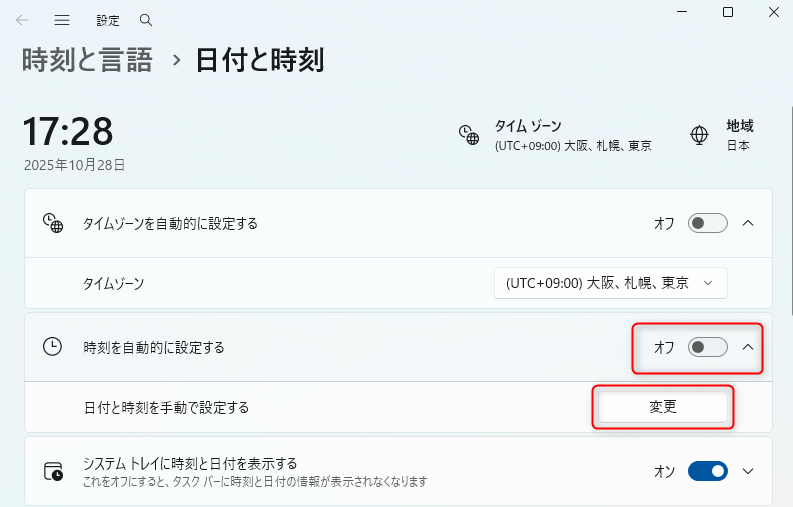Click the time zone clock-globe icon
The image size is (793, 507).
pos(468,135)
